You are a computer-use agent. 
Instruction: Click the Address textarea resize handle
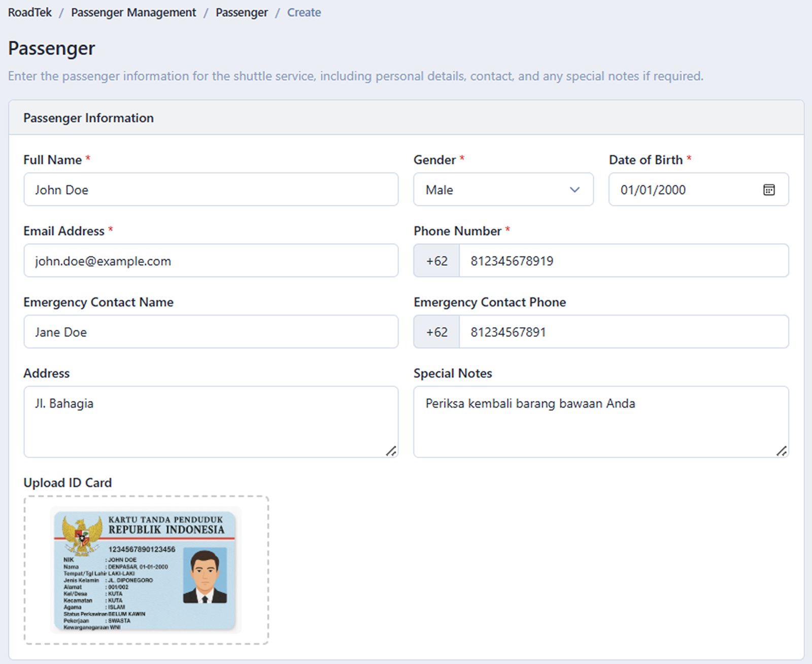391,451
